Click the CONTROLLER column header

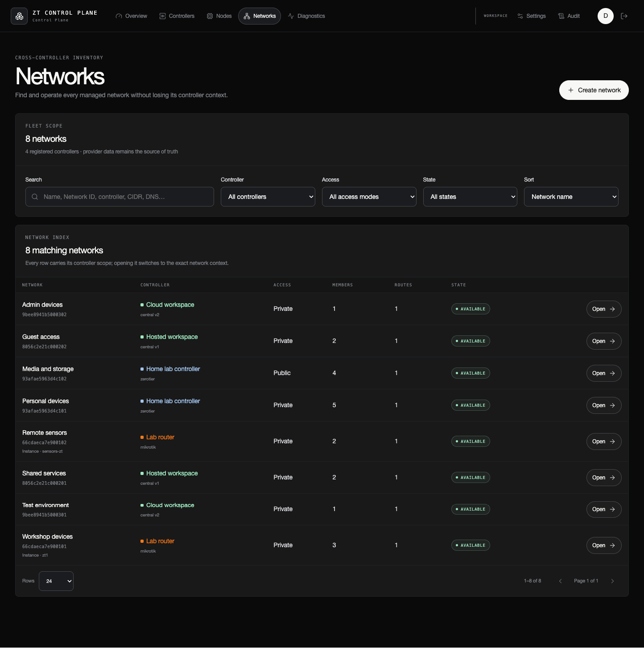(x=155, y=285)
